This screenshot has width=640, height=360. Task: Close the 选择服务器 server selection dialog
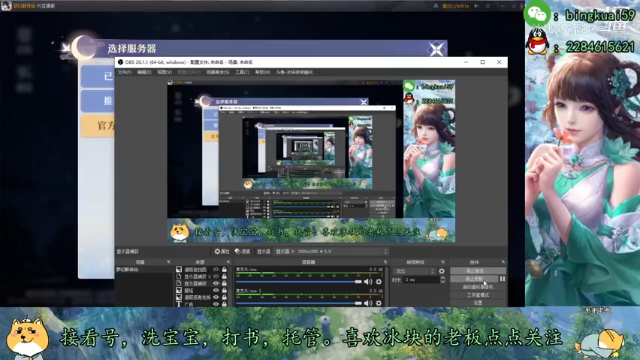tap(436, 49)
